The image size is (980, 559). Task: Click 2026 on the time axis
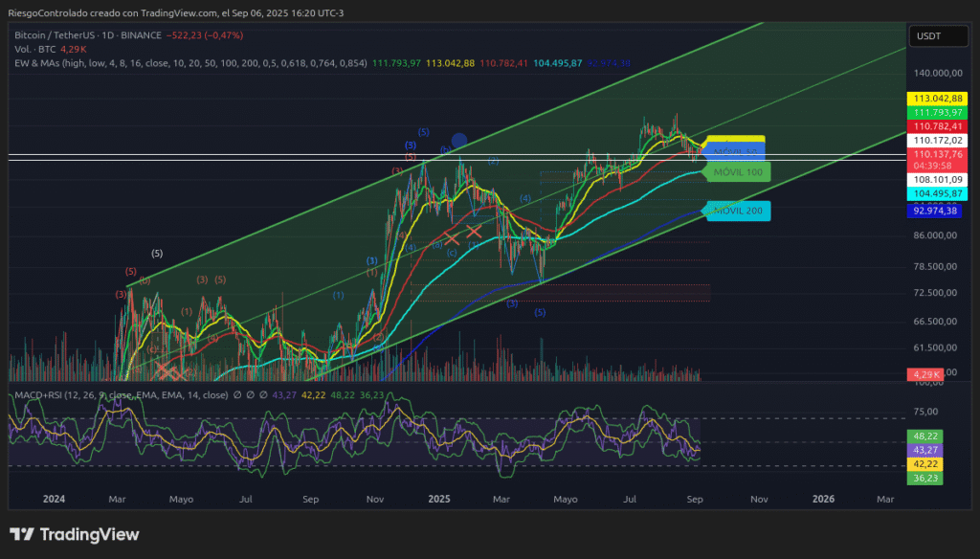[x=823, y=499]
